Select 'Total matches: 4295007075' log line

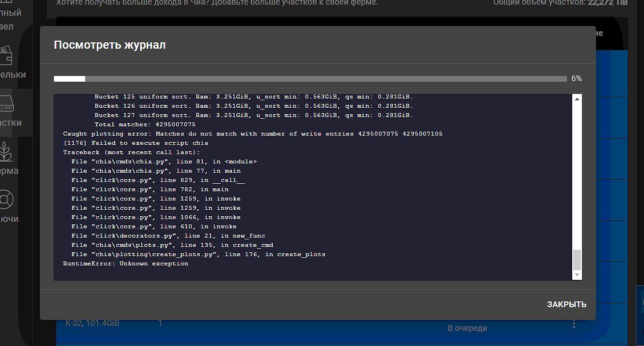click(145, 125)
